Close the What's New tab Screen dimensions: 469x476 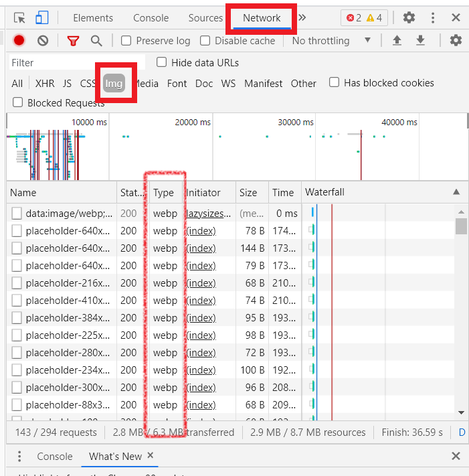tap(150, 455)
